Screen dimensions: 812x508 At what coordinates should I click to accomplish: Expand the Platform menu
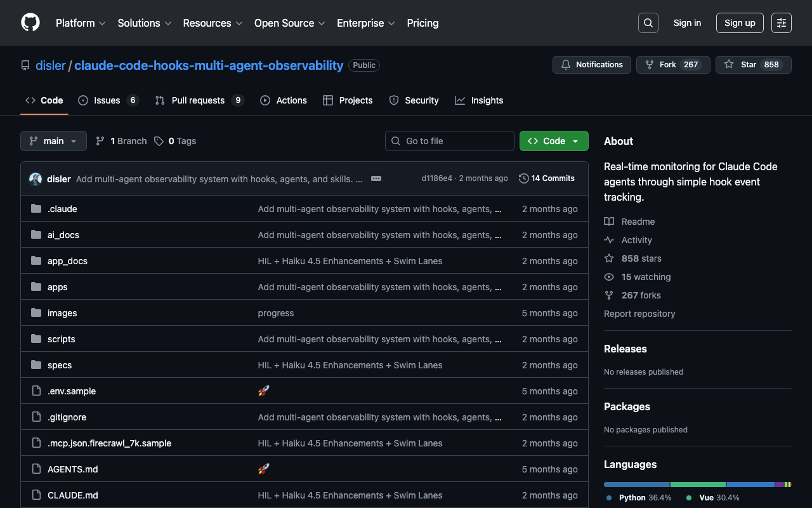point(80,23)
